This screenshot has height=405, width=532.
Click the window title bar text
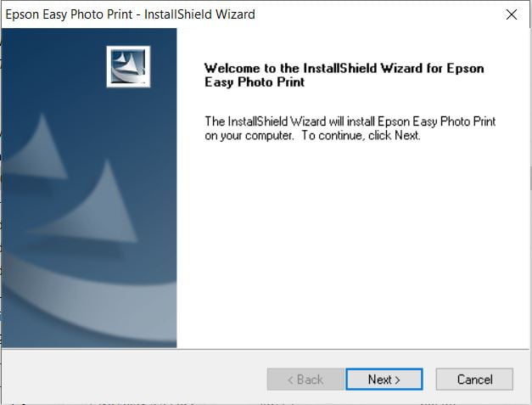131,14
